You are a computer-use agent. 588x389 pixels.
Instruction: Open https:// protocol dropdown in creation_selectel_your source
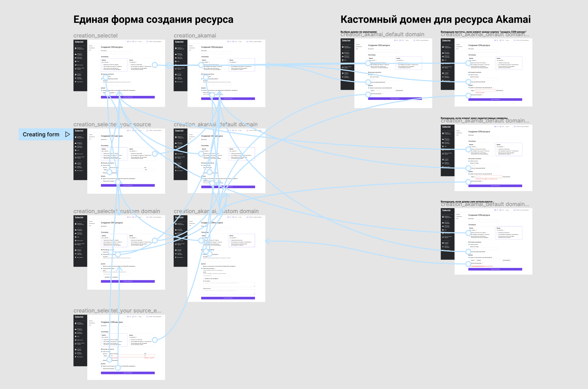(106, 170)
